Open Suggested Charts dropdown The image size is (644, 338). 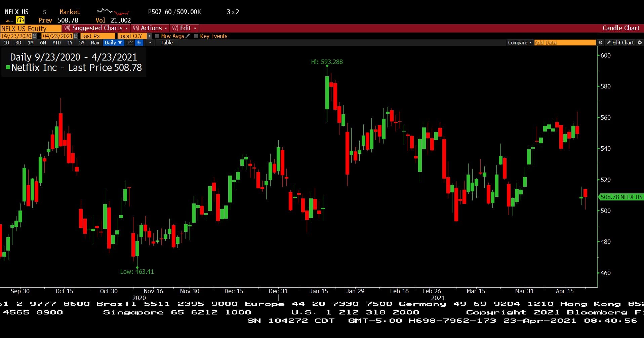96,28
